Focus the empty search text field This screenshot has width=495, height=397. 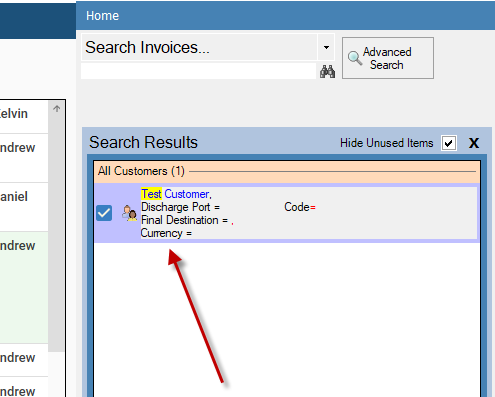(x=198, y=71)
